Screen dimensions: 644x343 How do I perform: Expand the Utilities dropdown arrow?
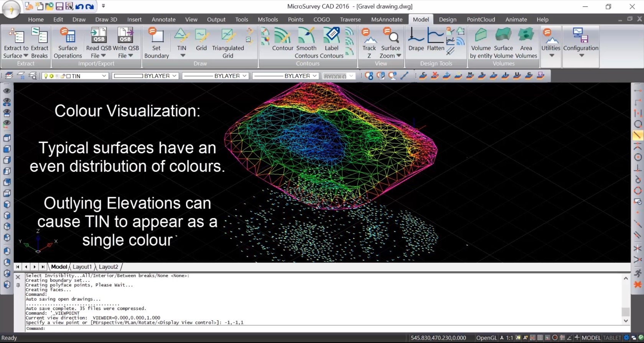coord(552,56)
